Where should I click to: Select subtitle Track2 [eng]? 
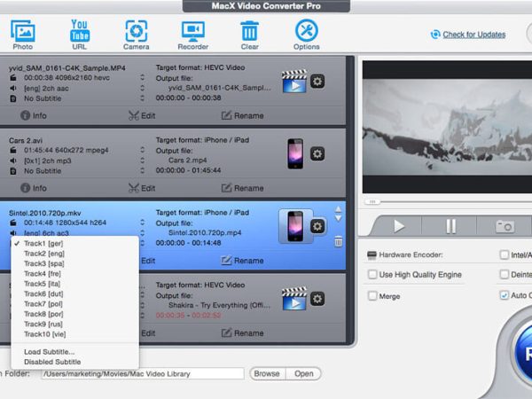75,254
